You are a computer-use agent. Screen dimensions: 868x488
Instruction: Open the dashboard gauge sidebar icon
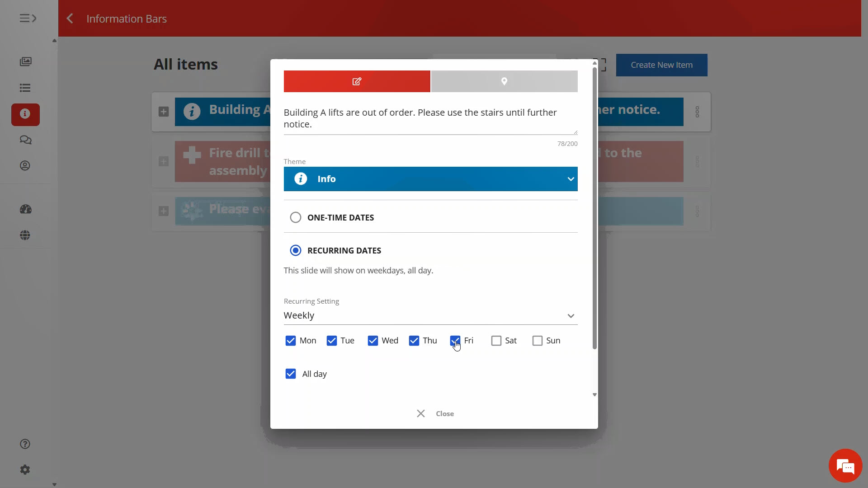(25, 209)
